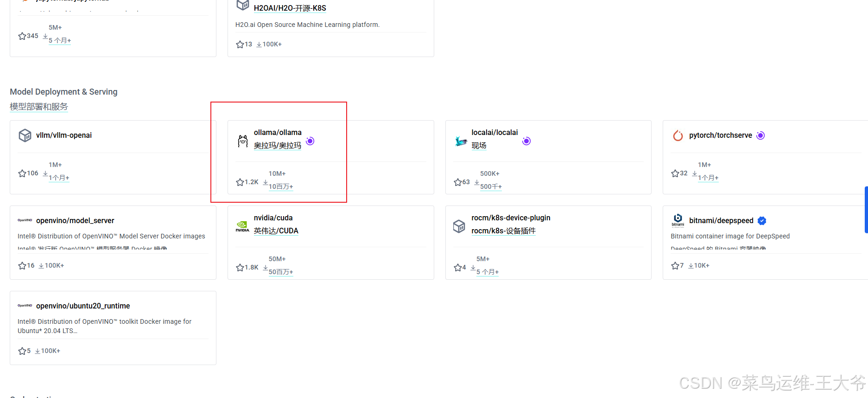Click the star icon on vllm/vllm-openai card

22,173
